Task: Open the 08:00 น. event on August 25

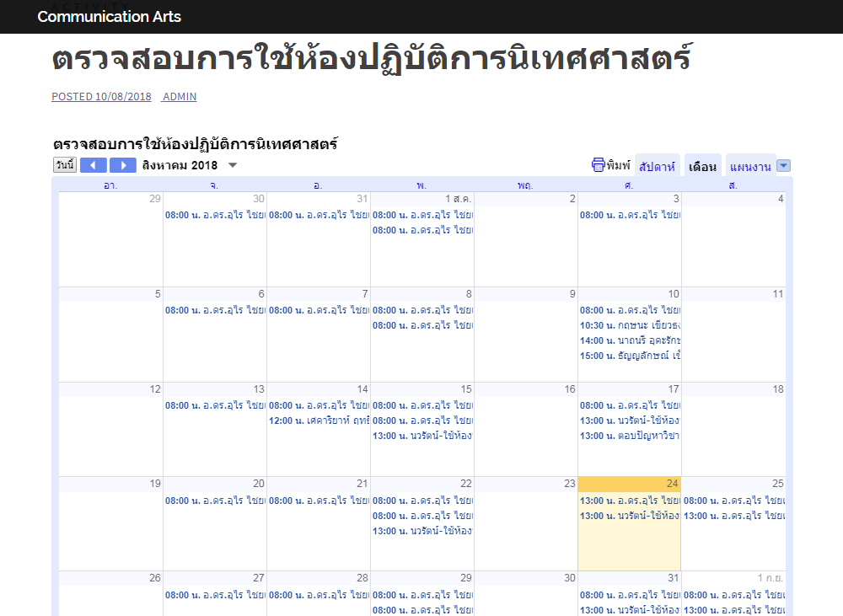Action: tap(734, 501)
